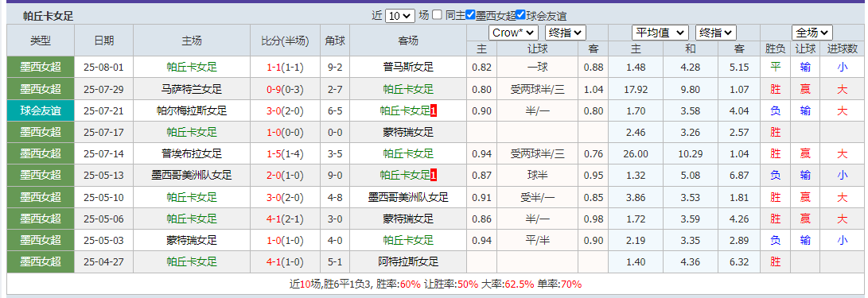The height and width of the screenshot is (298, 868).
Task: Uncheck the 球会友谊 filter checkbox
Action: (x=520, y=15)
